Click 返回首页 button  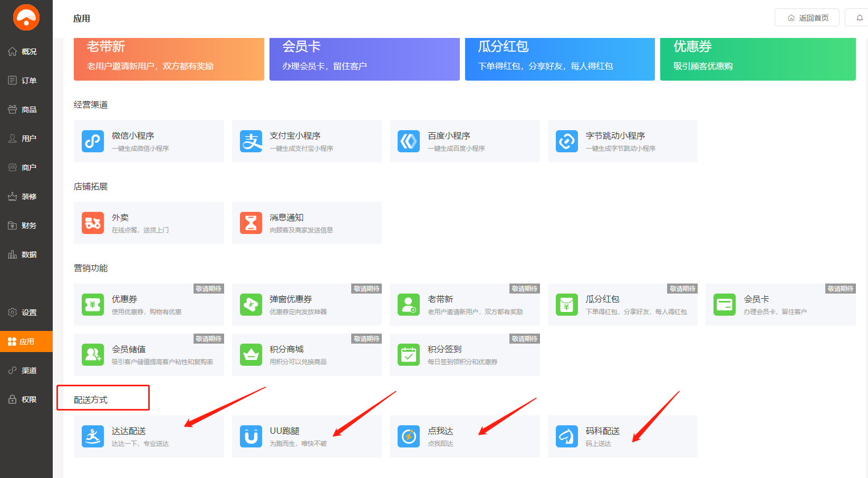[807, 18]
